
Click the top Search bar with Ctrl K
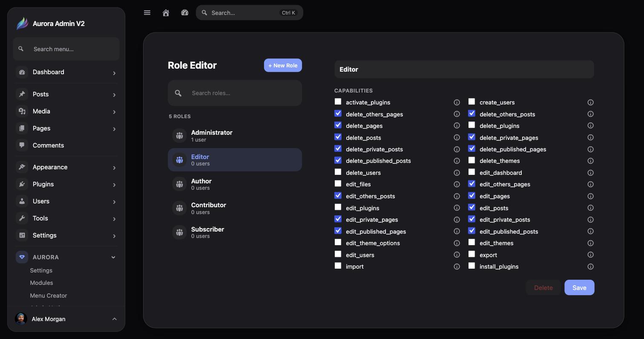pyautogui.click(x=250, y=13)
